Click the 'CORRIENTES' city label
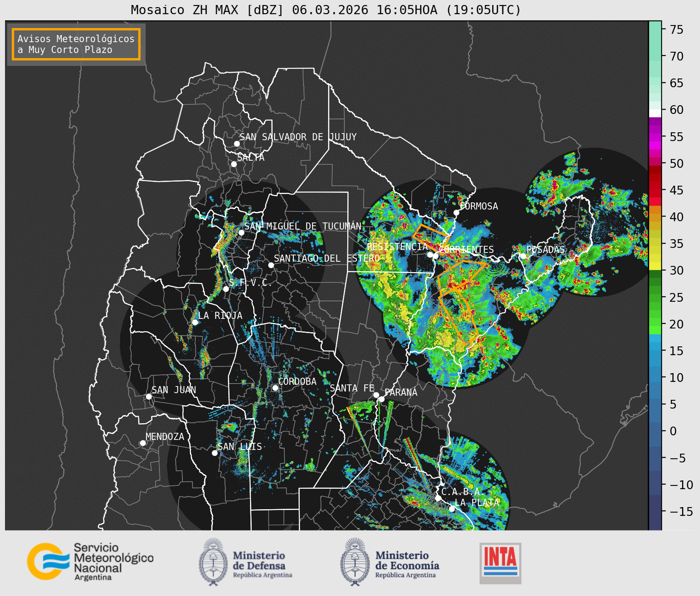 (466, 250)
